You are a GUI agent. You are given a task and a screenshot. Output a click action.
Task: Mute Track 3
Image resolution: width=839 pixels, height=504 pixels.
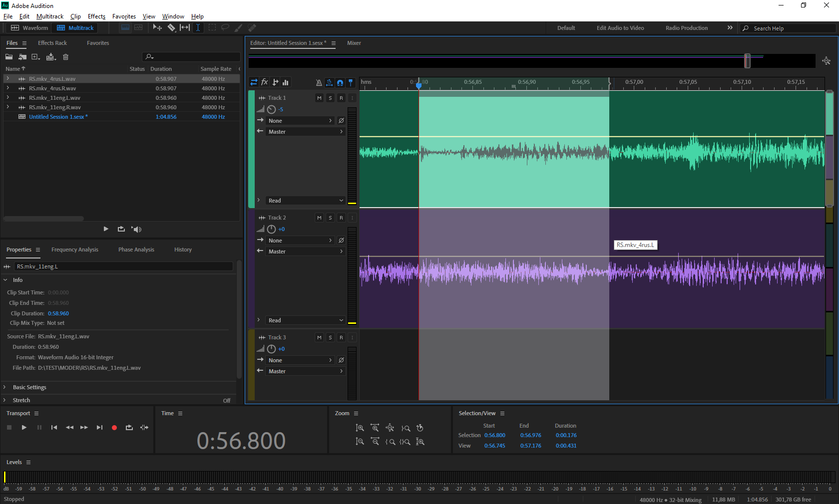coord(319,338)
